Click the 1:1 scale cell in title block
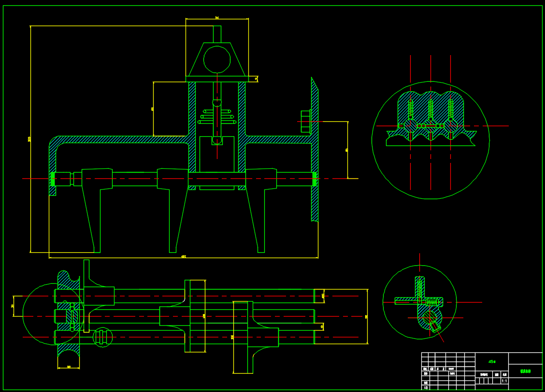 pos(504,381)
